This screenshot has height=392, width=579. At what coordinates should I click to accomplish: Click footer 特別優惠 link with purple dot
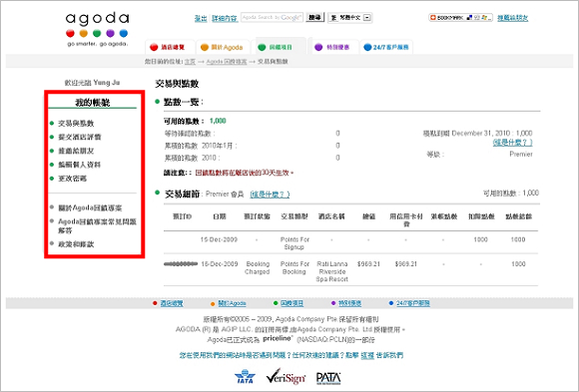coord(350,303)
